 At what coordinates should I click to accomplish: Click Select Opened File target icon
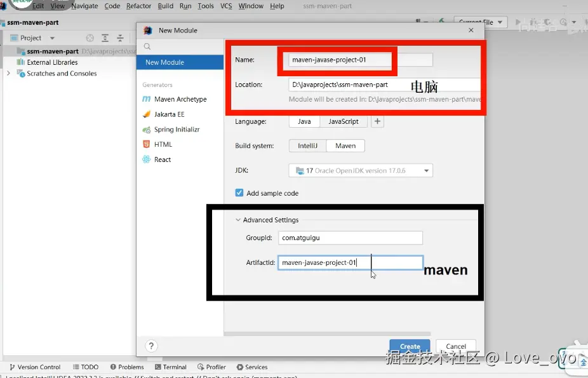[90, 38]
